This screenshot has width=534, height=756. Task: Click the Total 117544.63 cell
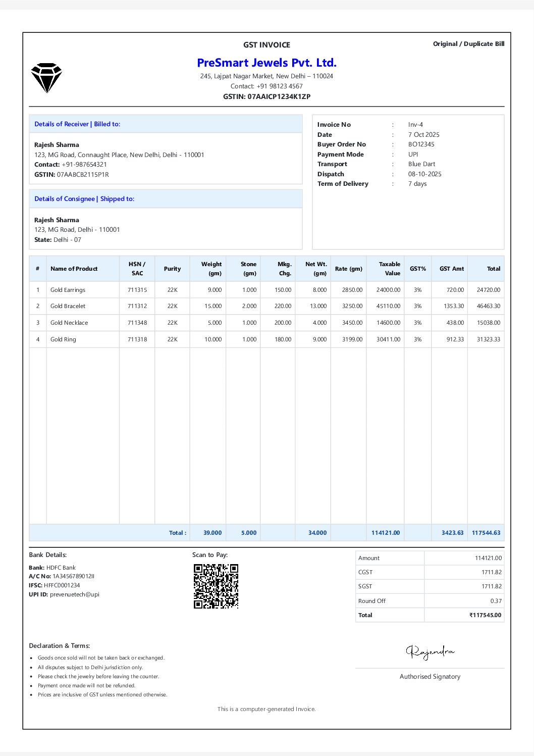point(486,533)
